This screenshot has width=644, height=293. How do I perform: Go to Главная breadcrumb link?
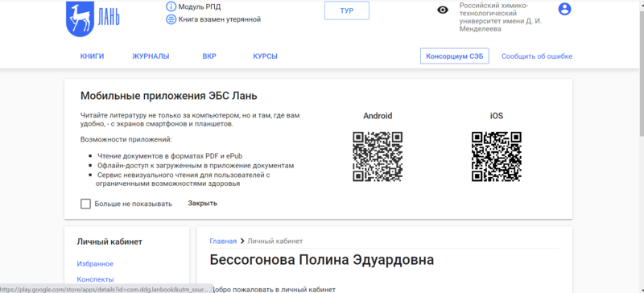click(x=223, y=241)
